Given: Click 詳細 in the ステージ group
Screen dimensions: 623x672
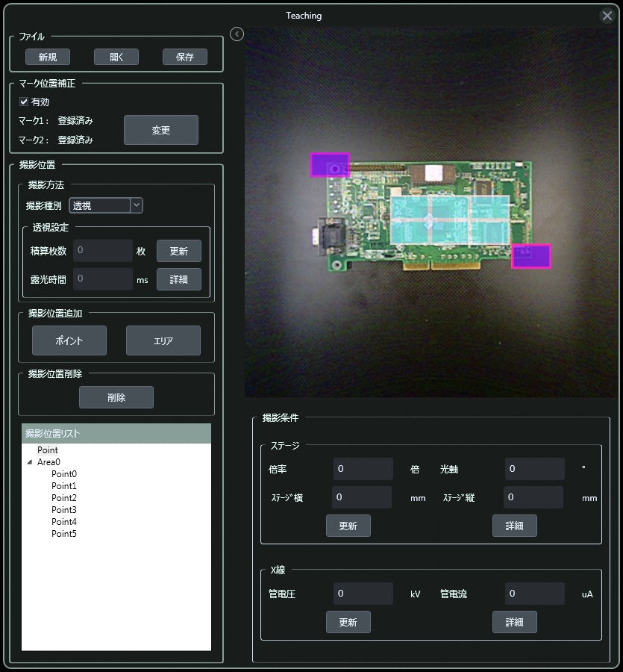Looking at the screenshot, I should [515, 526].
